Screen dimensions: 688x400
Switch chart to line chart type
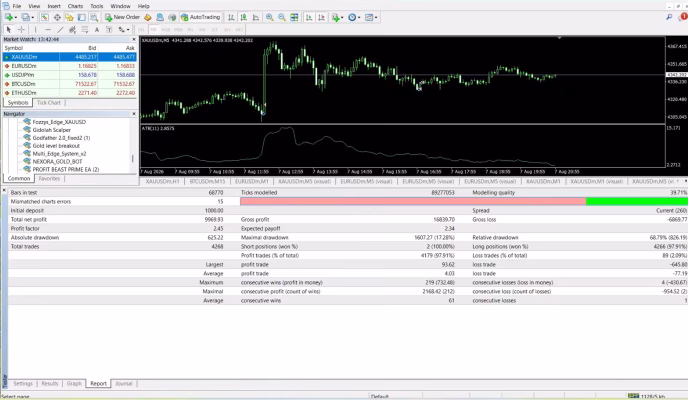coord(256,17)
